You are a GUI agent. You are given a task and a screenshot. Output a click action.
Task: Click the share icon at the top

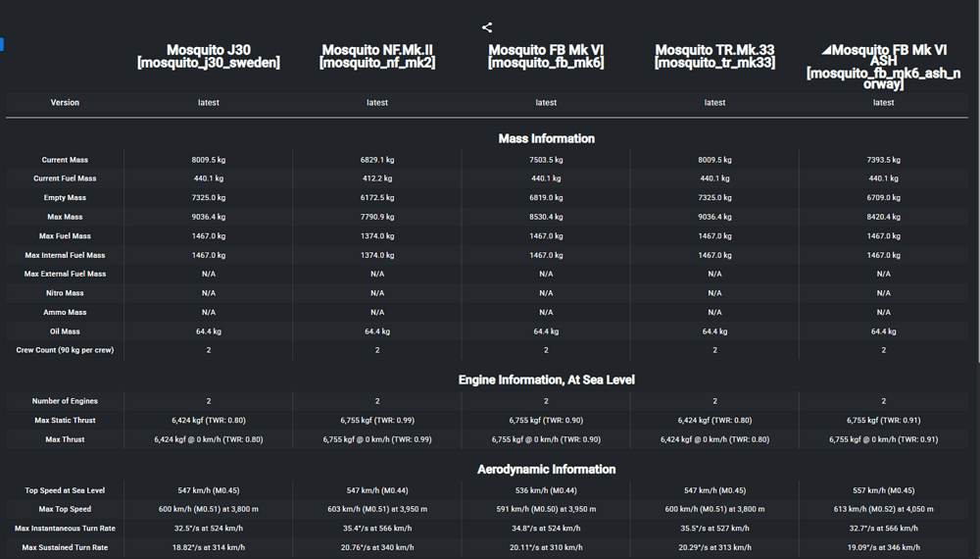(487, 27)
